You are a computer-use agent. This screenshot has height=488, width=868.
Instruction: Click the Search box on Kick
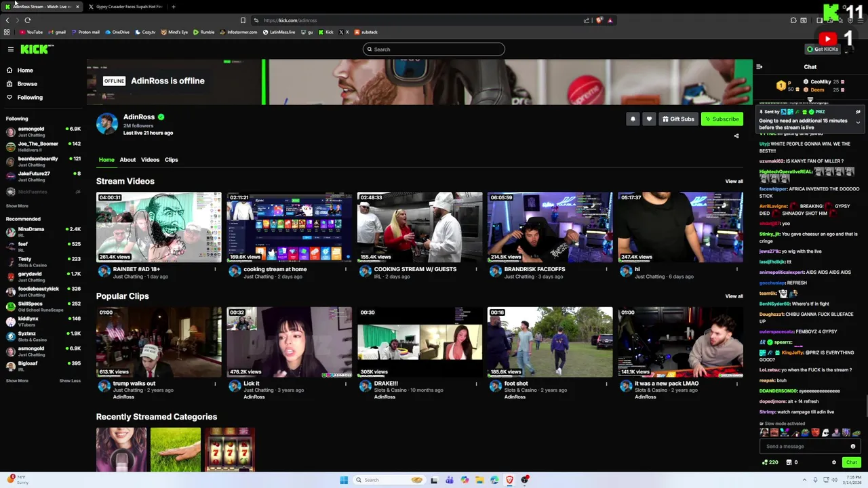434,49
